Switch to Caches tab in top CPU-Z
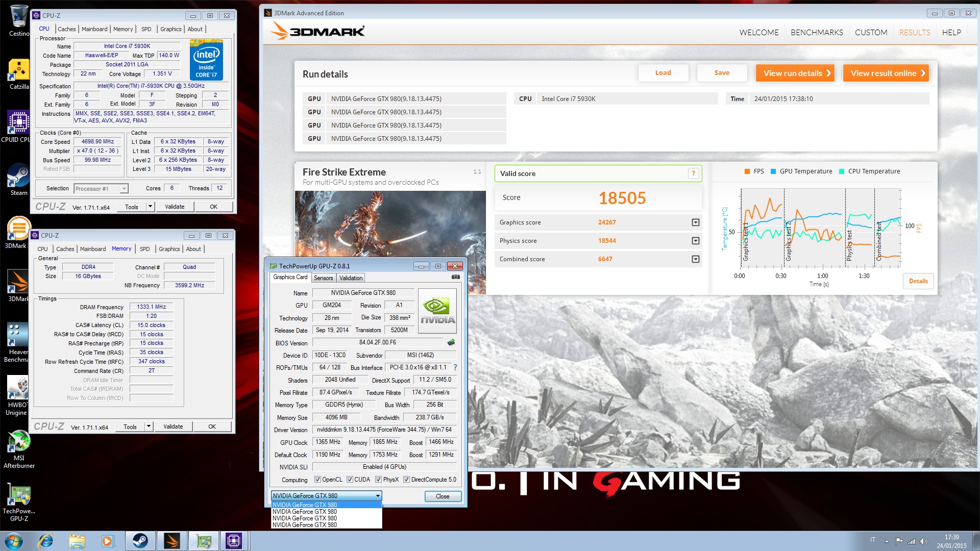Screen dimensions: 980x551 (x=66, y=29)
